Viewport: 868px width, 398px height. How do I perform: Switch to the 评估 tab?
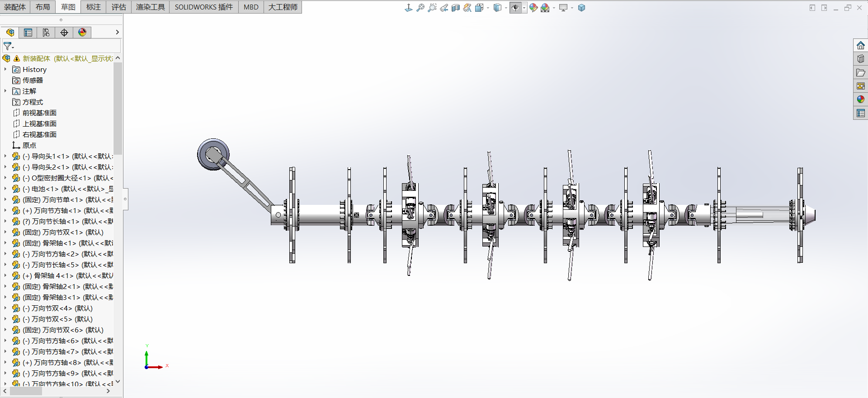coord(118,7)
